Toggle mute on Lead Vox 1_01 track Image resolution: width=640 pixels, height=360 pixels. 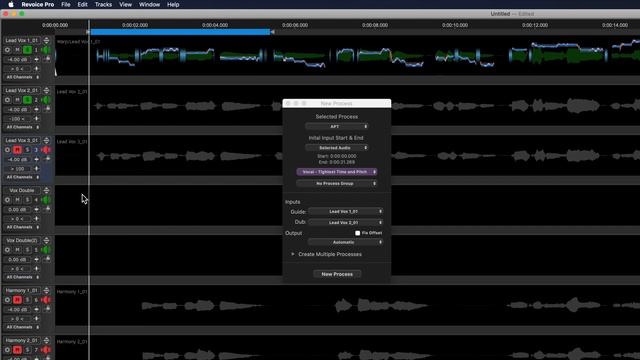point(17,50)
